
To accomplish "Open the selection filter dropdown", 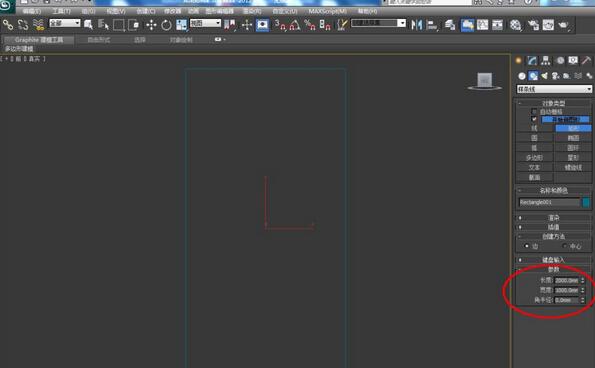I will point(65,23).
